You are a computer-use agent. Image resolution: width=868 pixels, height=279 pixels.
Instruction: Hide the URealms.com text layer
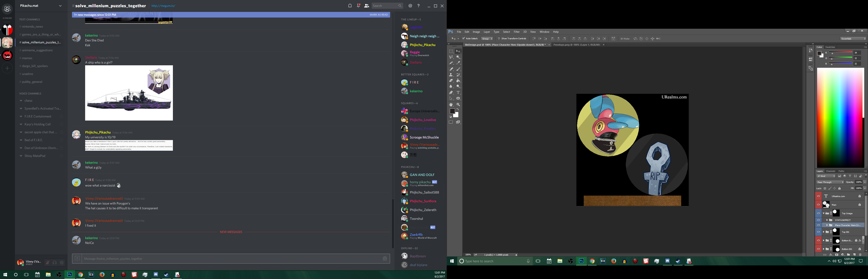(818, 196)
